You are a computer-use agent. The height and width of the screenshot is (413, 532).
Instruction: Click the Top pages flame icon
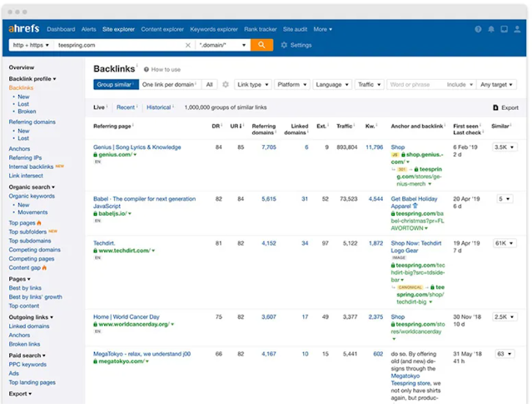point(39,223)
